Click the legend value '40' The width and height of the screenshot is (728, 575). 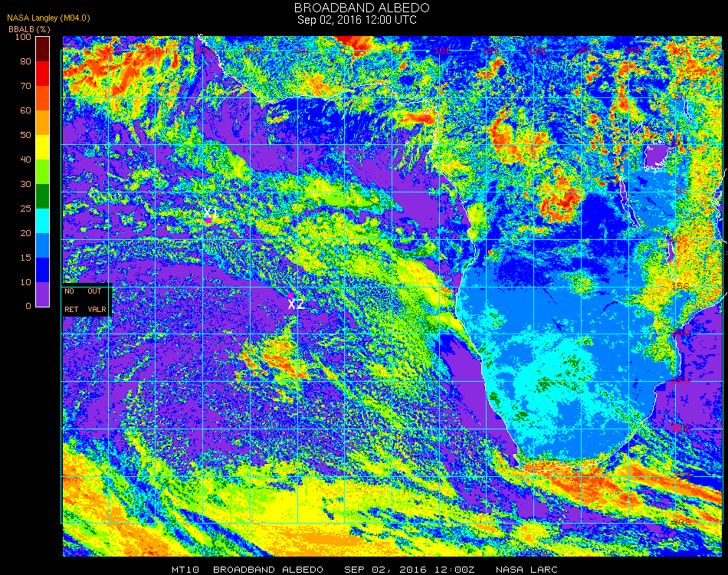click(25, 159)
